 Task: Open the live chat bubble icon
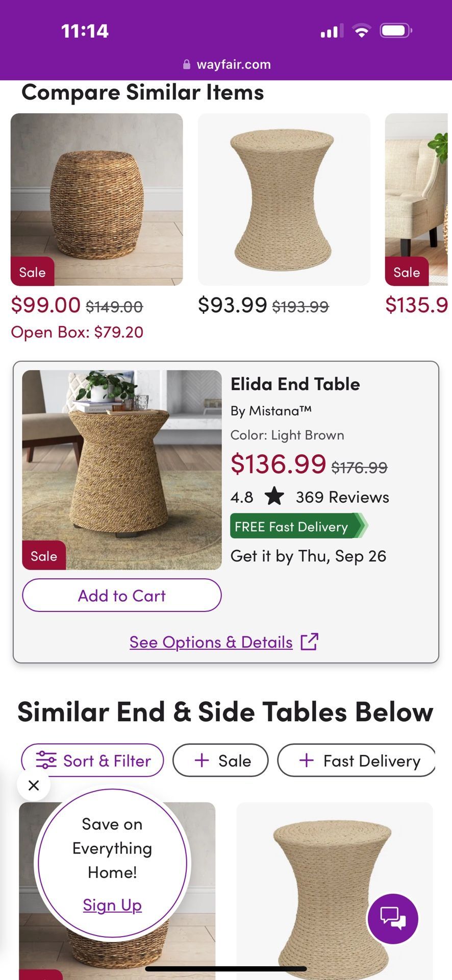coord(392,919)
